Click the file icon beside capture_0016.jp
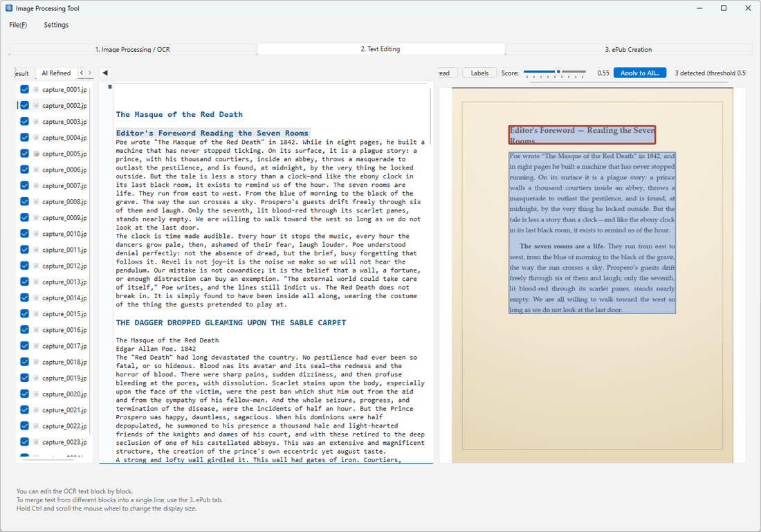The image size is (761, 532). coord(36,330)
